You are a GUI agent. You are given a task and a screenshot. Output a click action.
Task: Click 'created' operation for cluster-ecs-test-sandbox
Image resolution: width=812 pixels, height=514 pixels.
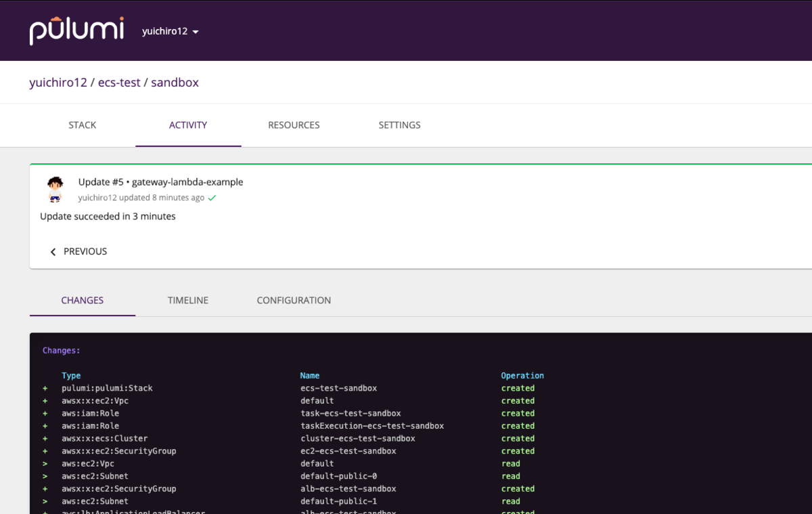pos(518,439)
